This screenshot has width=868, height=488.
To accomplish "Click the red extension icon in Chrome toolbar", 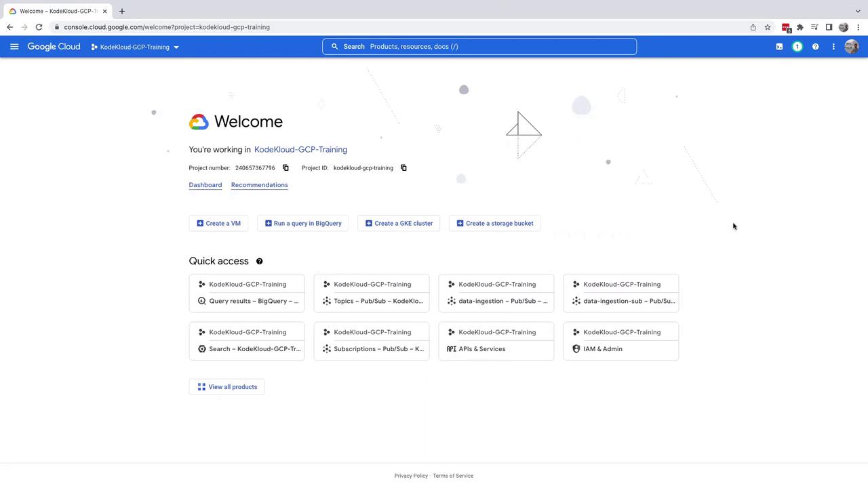I will point(786,28).
